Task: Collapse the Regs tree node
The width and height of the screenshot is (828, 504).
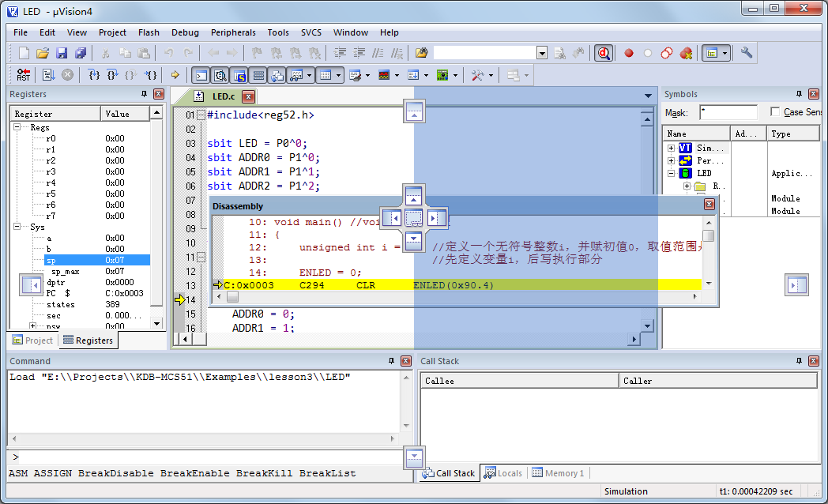Action: [18, 127]
